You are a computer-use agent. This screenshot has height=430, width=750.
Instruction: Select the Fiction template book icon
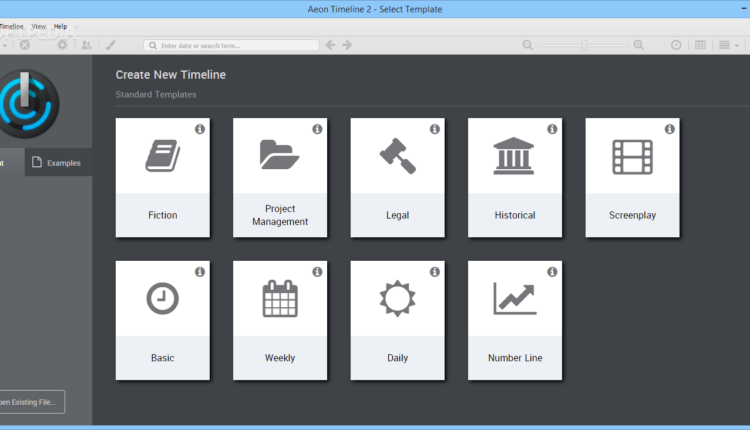click(x=162, y=156)
